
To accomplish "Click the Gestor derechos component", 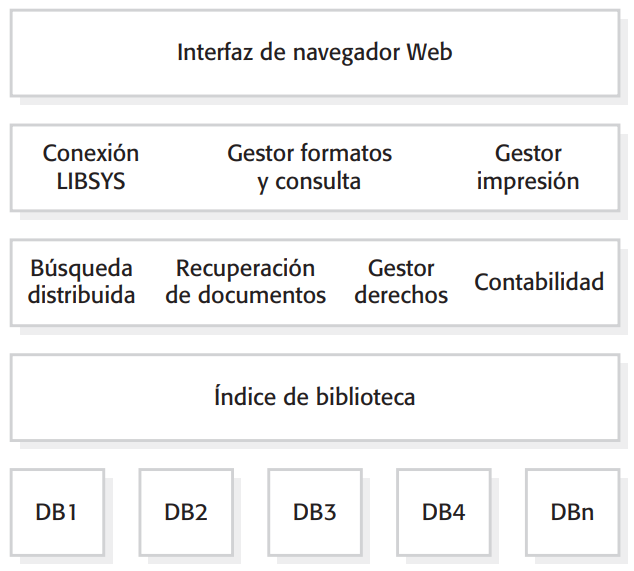I will (x=401, y=282).
